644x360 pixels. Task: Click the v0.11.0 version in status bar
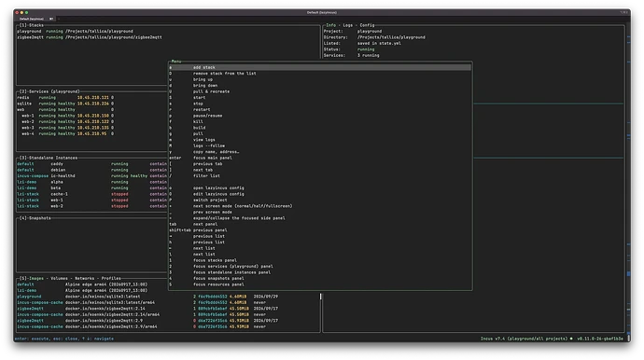pyautogui.click(x=599, y=339)
